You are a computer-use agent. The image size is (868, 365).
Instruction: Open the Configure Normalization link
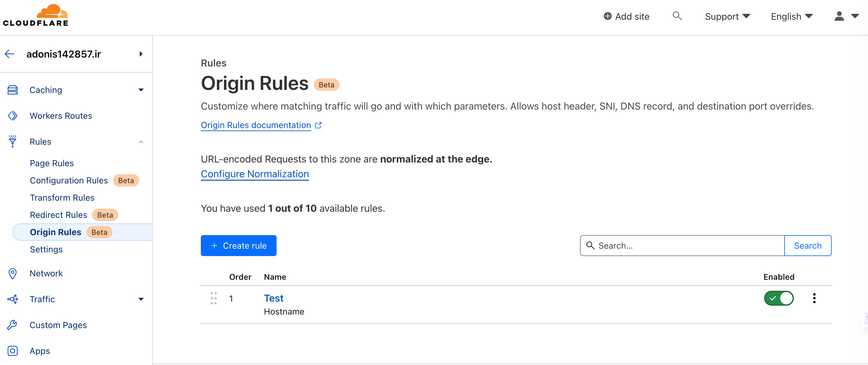coord(255,174)
